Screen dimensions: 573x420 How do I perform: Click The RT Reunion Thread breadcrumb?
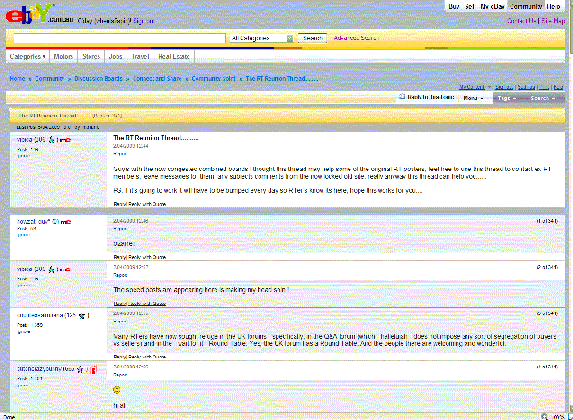pos(282,79)
